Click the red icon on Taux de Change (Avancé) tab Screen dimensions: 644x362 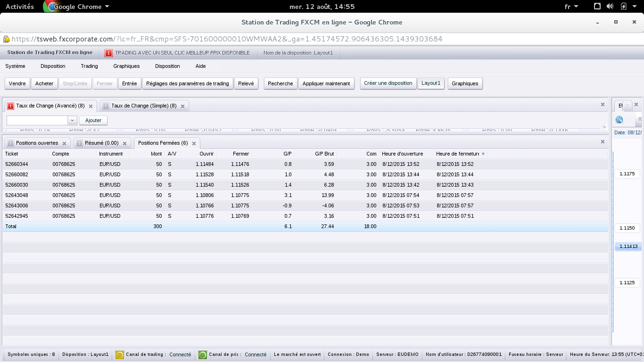(x=10, y=106)
